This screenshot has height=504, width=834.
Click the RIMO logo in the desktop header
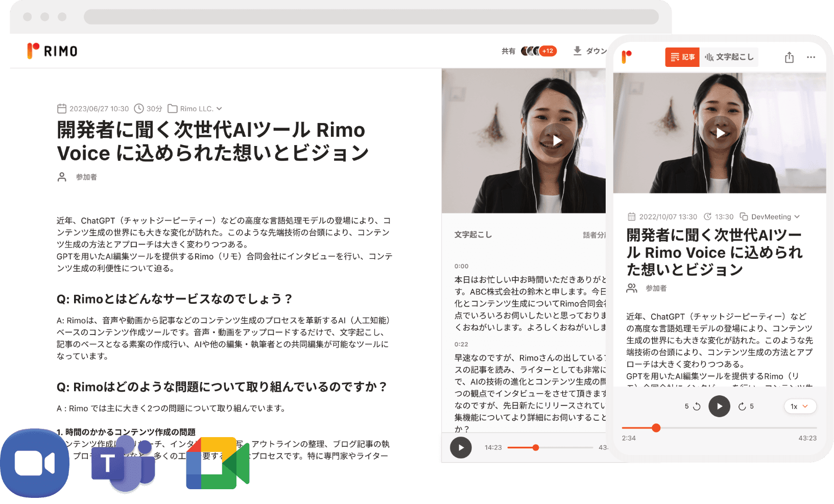(53, 51)
